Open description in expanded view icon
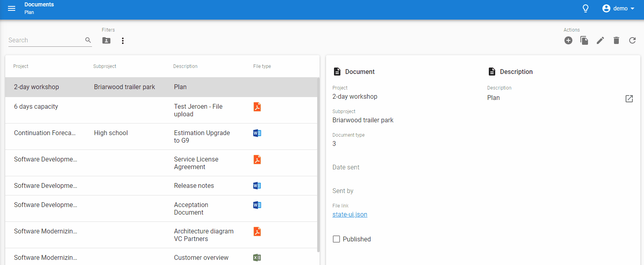 tap(629, 98)
